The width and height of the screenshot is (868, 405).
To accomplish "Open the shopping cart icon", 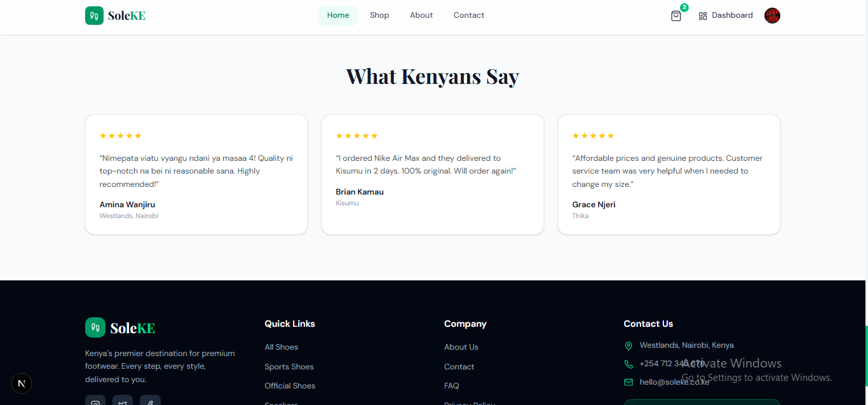I will click(x=676, y=16).
